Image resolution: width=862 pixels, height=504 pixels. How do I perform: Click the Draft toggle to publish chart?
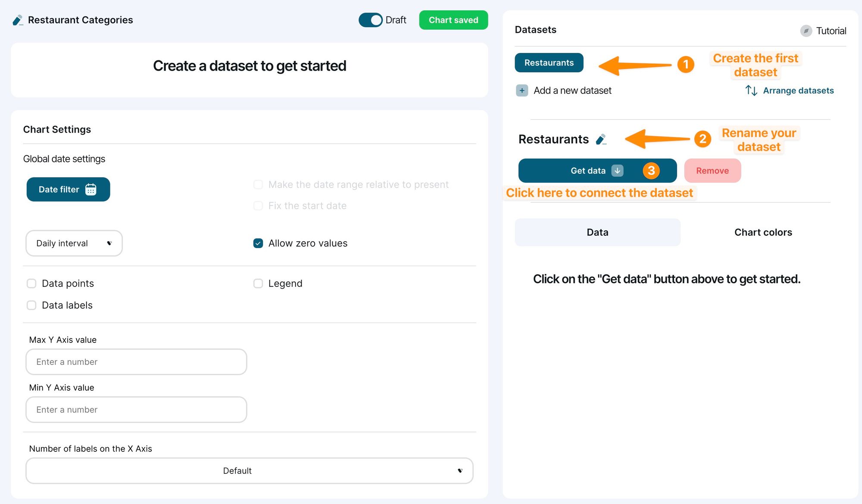(370, 20)
